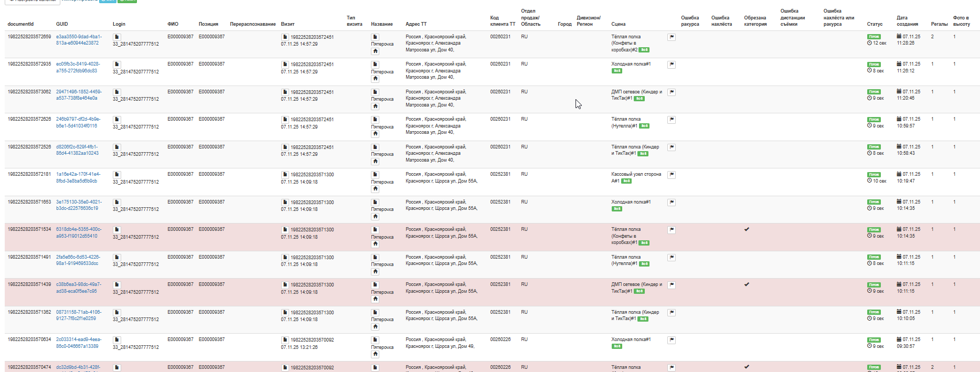Click Регалы value 2 in first row

[932, 37]
